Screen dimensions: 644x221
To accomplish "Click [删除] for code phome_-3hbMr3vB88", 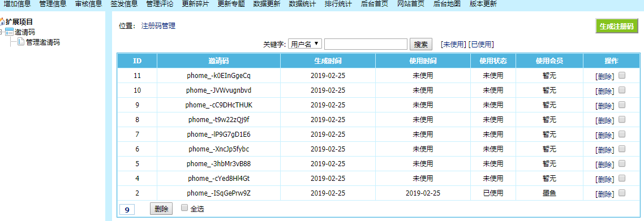I will 605,164.
